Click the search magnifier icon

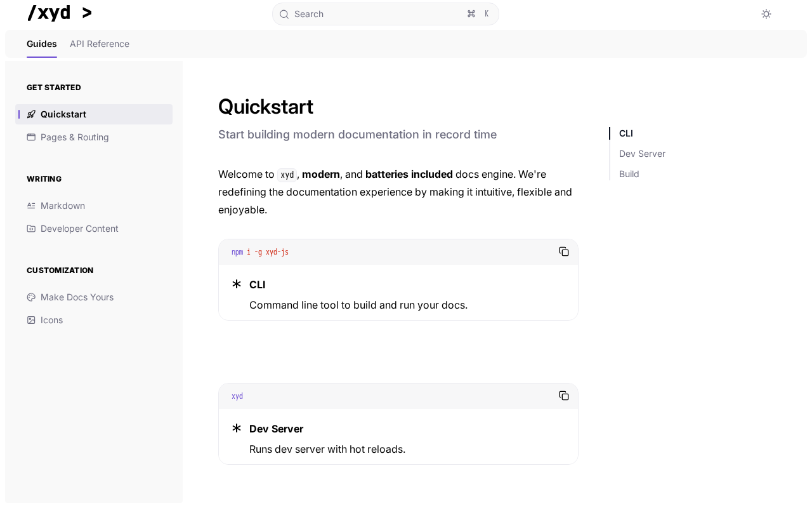tap(284, 14)
